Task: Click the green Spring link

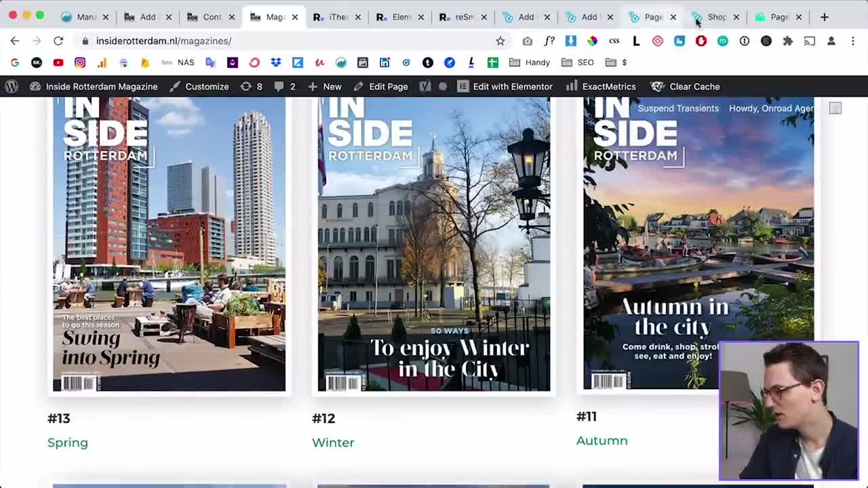Action: (x=68, y=443)
